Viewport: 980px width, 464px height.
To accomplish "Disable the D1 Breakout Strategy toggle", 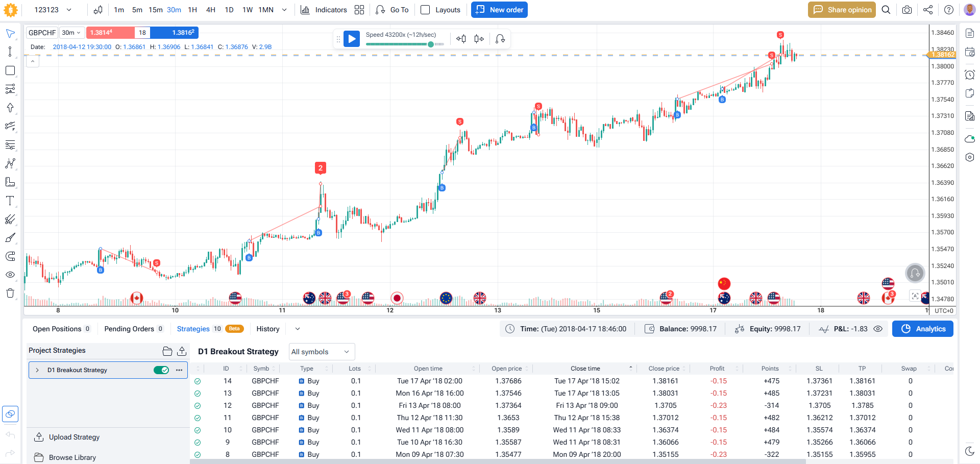I will tap(161, 370).
